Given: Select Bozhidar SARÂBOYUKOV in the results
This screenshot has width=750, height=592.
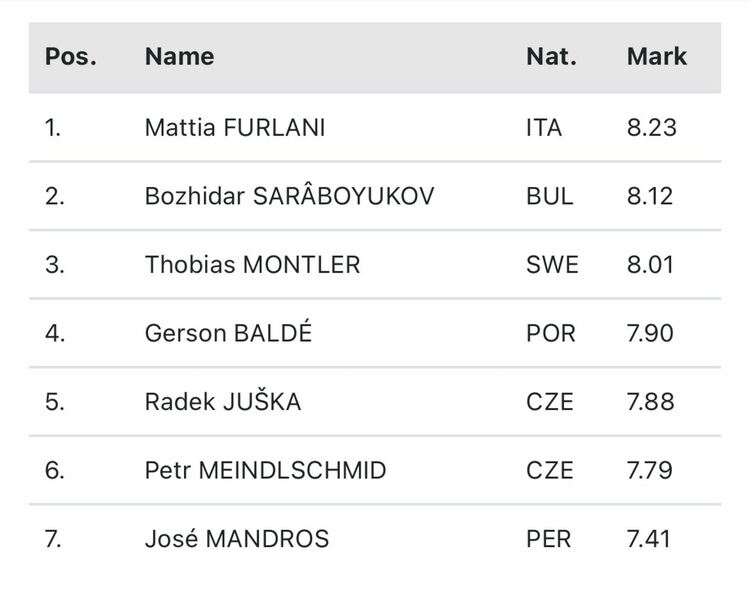Looking at the screenshot, I should coord(289,196).
